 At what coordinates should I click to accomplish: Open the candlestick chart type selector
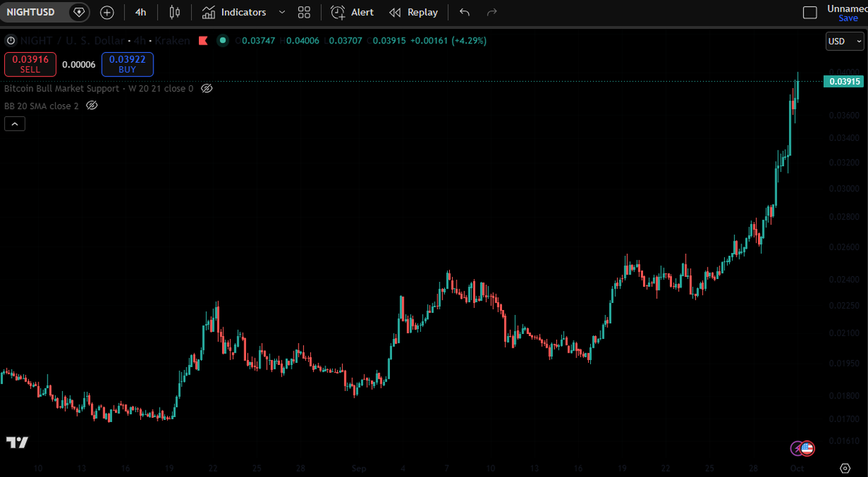174,12
